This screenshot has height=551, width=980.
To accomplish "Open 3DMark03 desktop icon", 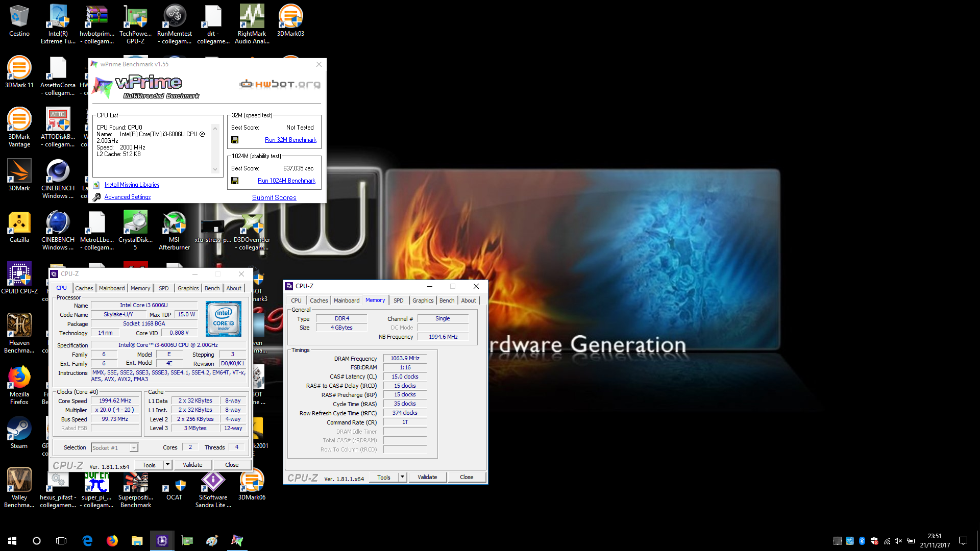I will point(290,21).
